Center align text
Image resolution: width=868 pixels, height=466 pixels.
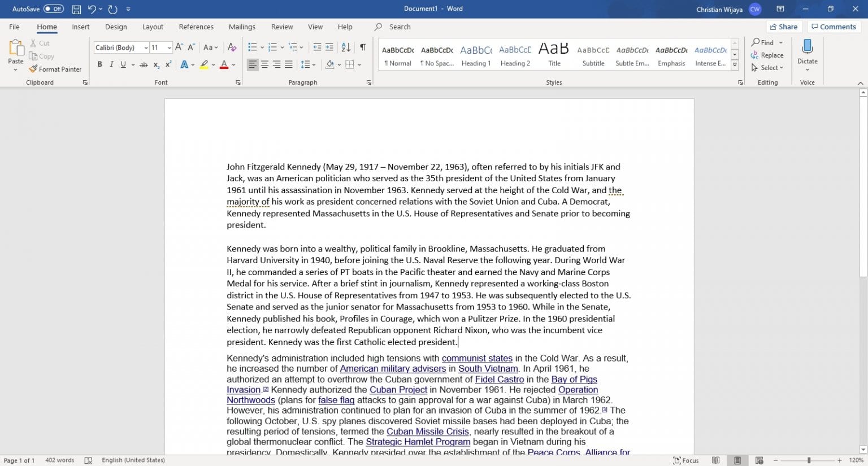point(264,65)
